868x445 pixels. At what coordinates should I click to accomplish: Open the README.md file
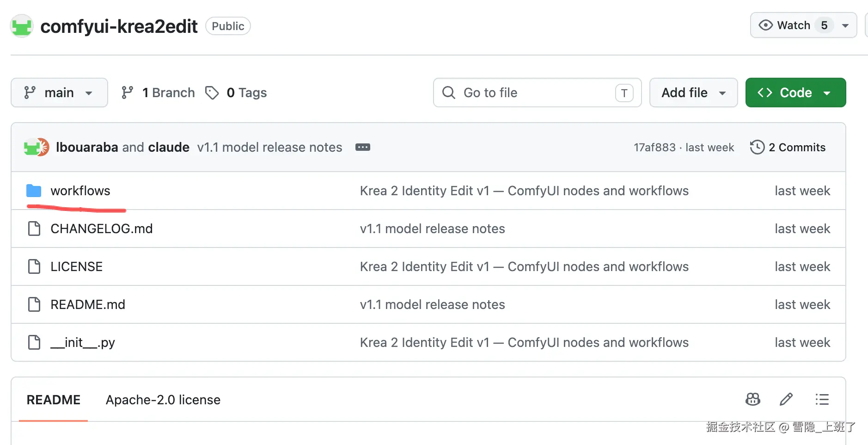tap(88, 304)
